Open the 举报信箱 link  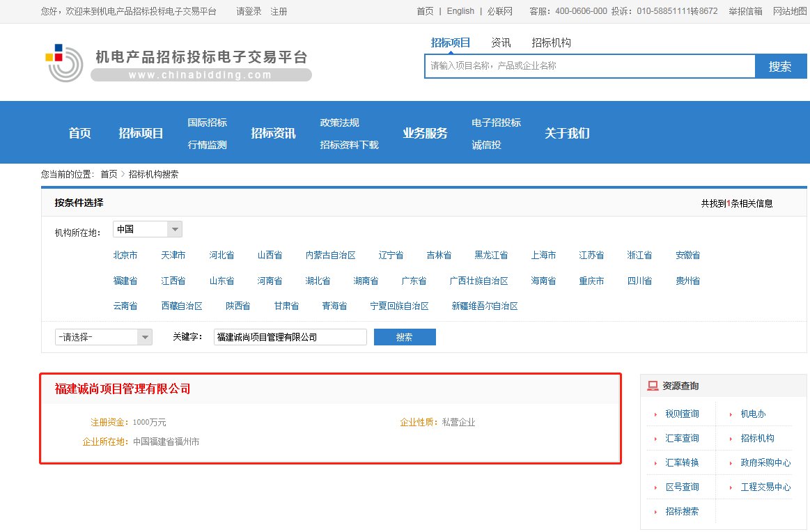(x=745, y=11)
